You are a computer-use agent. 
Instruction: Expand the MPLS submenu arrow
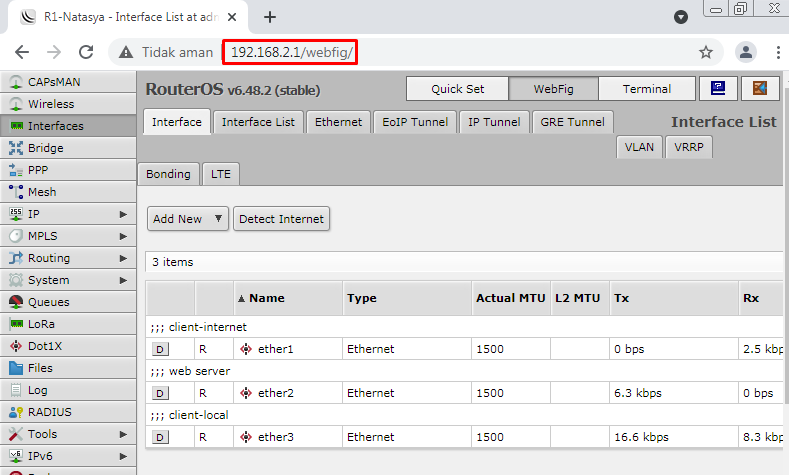click(123, 236)
